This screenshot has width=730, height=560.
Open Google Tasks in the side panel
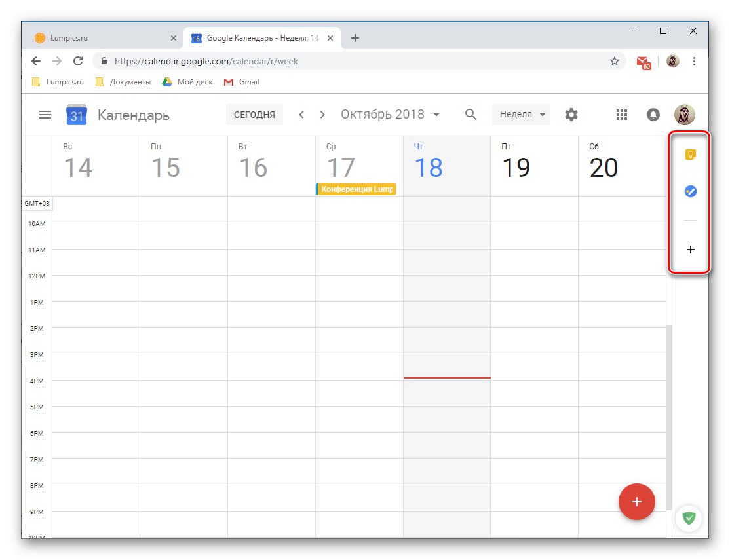[689, 191]
